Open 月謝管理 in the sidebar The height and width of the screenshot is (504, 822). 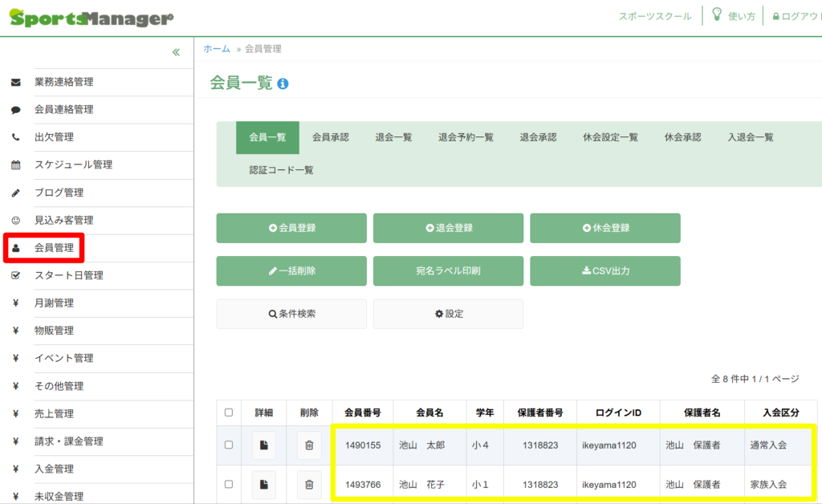(54, 303)
